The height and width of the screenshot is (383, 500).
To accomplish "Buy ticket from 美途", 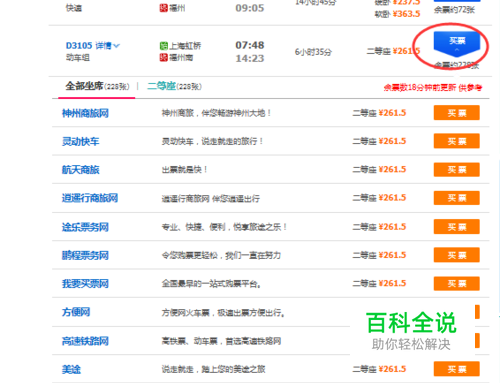I will pyautogui.click(x=457, y=369).
